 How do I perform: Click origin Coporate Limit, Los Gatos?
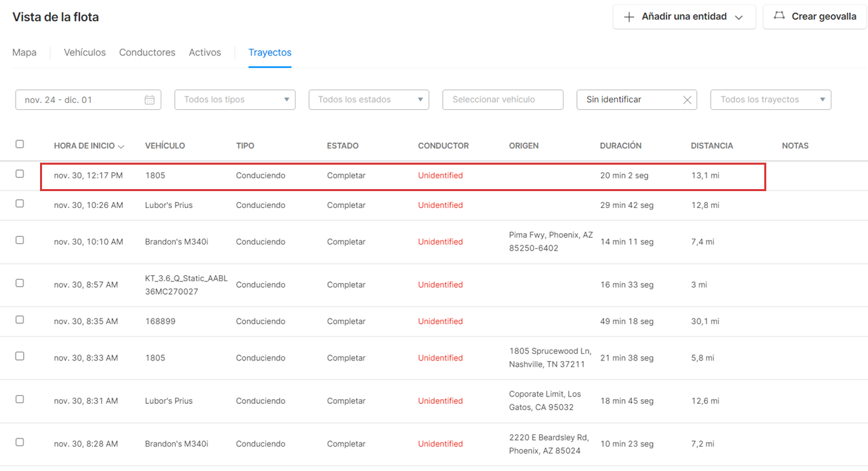[545, 401]
